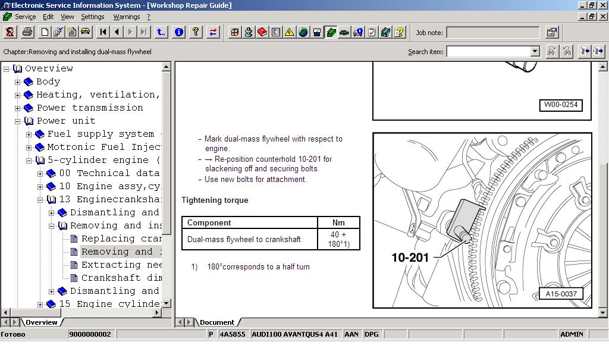
Task: Click the globe icon in the toolbar
Action: [303, 32]
